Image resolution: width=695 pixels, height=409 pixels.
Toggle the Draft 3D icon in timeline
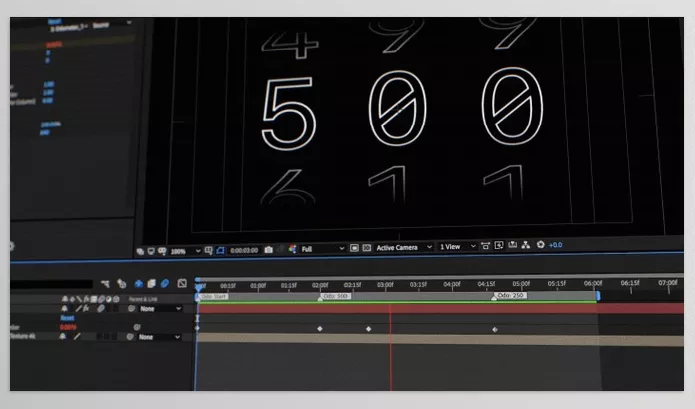pos(121,284)
